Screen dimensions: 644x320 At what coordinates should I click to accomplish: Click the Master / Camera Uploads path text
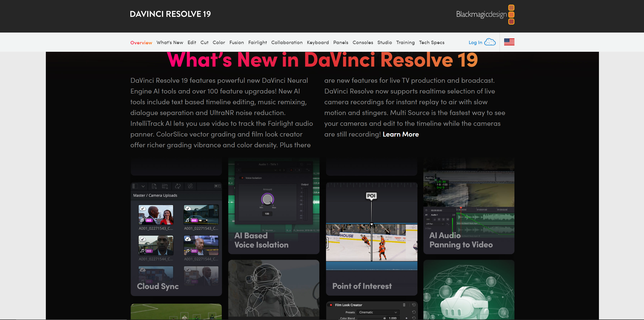pyautogui.click(x=155, y=195)
